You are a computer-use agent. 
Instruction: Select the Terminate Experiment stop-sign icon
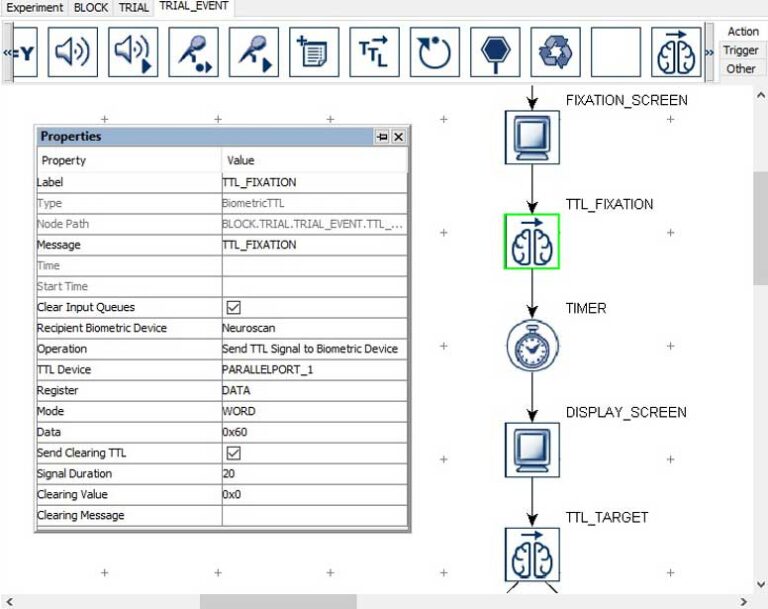[495, 52]
